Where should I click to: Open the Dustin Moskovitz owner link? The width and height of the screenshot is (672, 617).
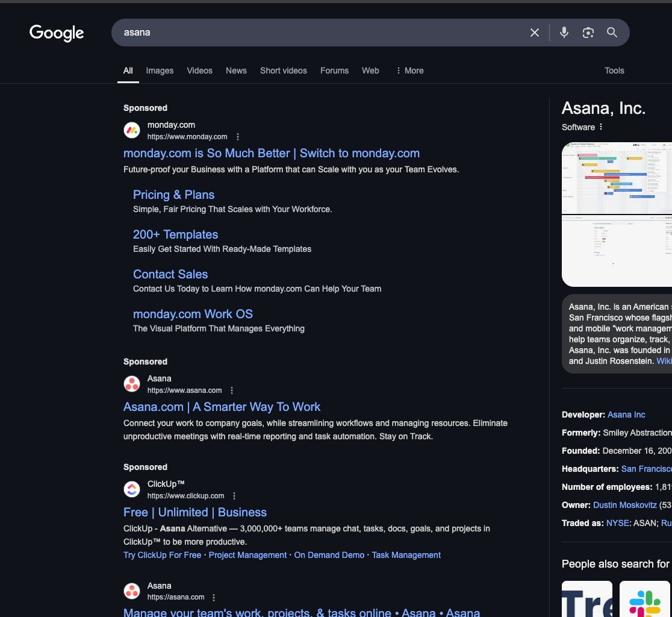[x=625, y=505]
